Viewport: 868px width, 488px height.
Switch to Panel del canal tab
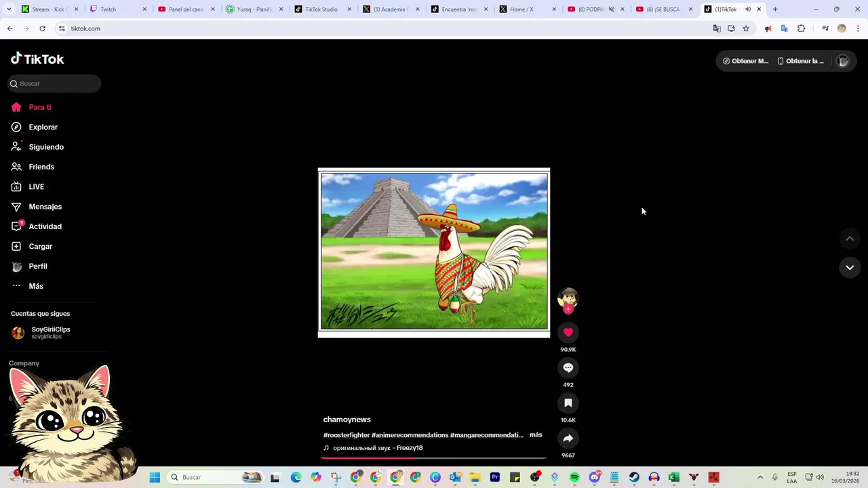tap(186, 9)
